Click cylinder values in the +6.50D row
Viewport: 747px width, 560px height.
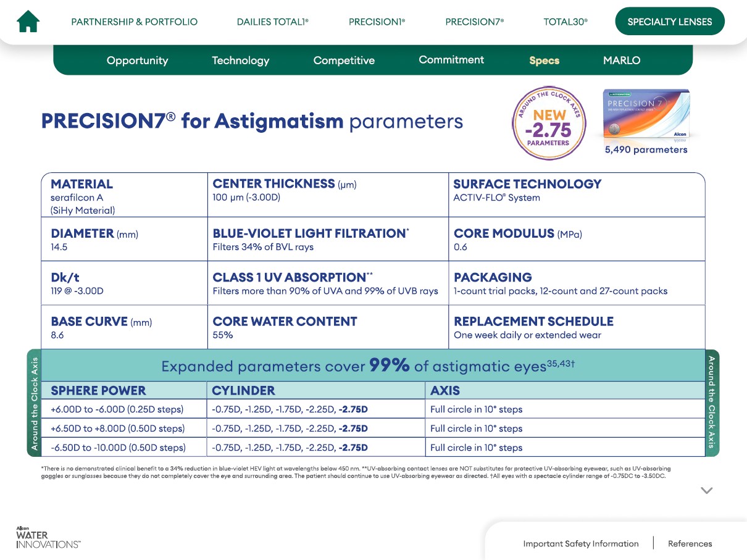point(290,428)
